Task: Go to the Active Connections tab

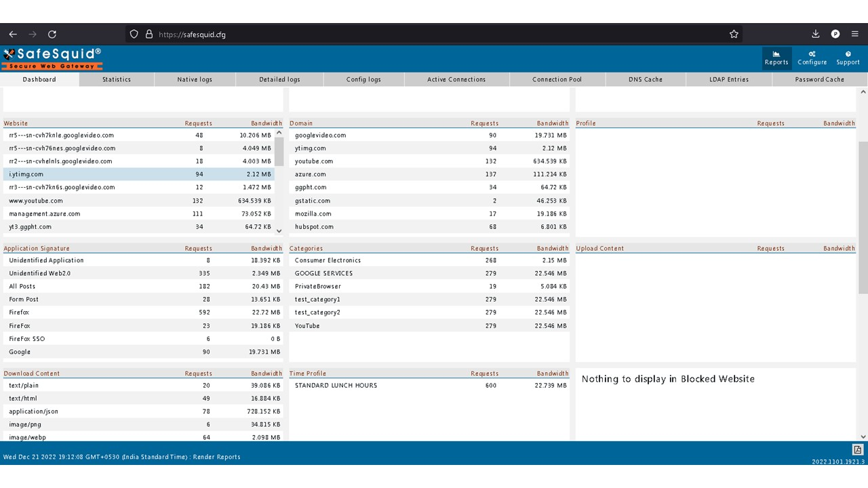Action: 456,79
